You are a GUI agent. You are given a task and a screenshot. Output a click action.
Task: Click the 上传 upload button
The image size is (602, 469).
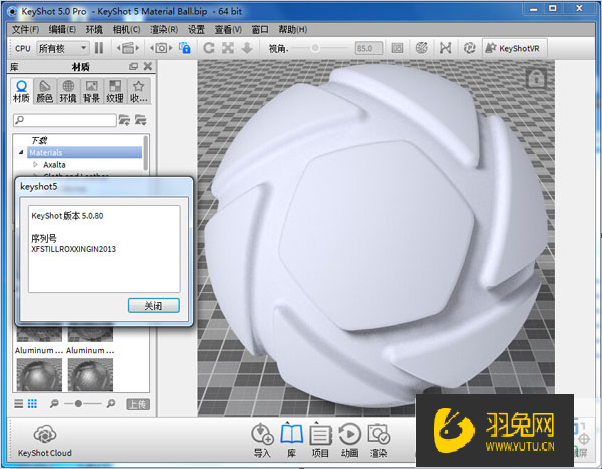click(138, 404)
